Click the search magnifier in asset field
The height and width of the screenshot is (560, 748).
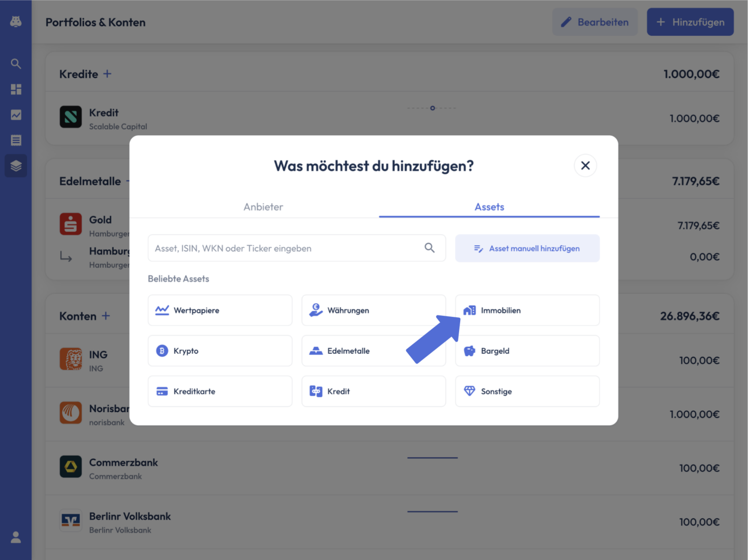pyautogui.click(x=430, y=248)
